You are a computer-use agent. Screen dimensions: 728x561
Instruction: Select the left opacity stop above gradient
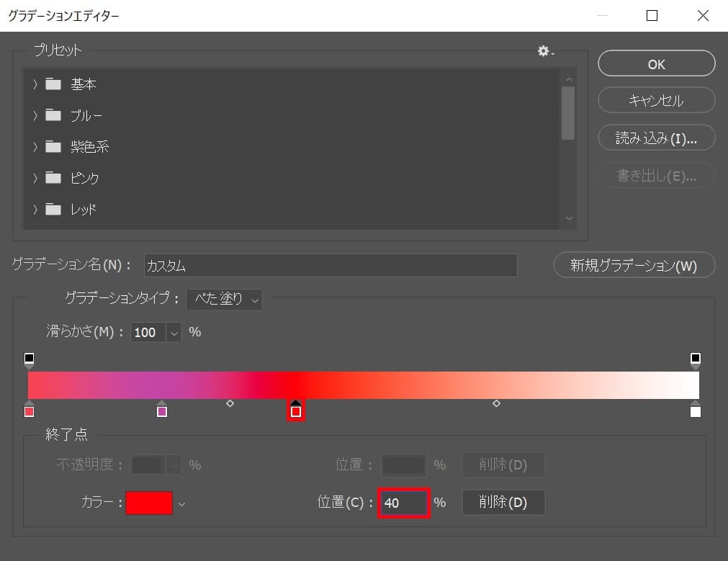(29, 359)
